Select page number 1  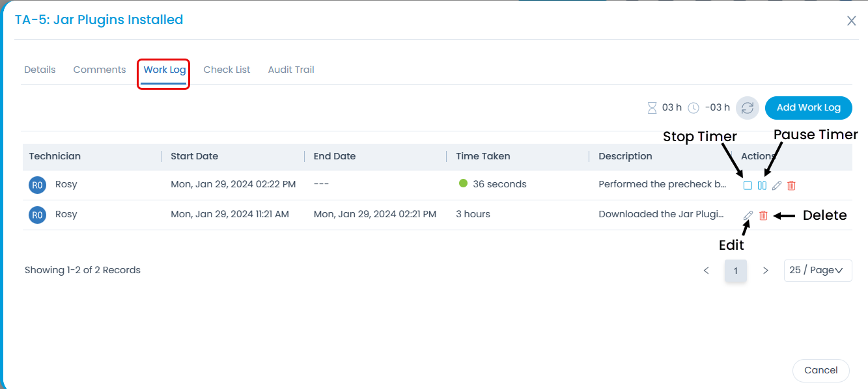click(x=736, y=271)
